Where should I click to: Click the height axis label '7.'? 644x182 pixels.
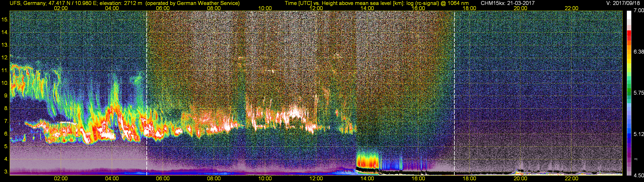coord(6,121)
